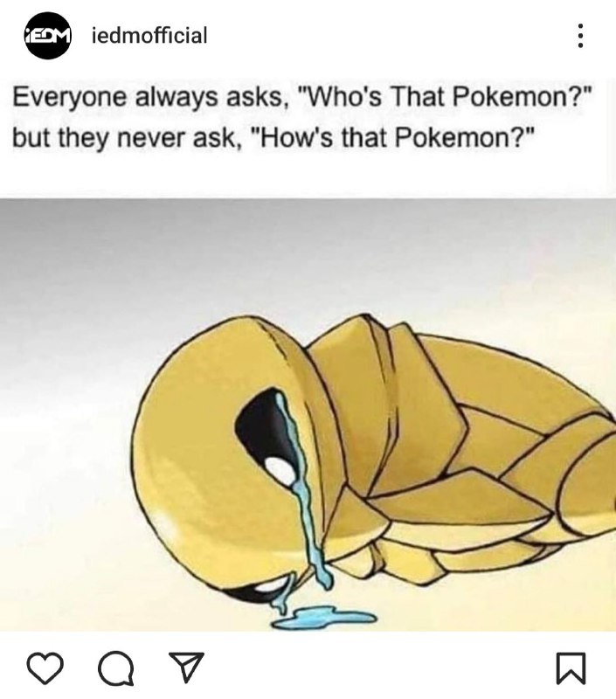Click the blue tear stream running down
Image resolution: width=616 pixels, height=699 pixels.
pyautogui.click(x=305, y=513)
